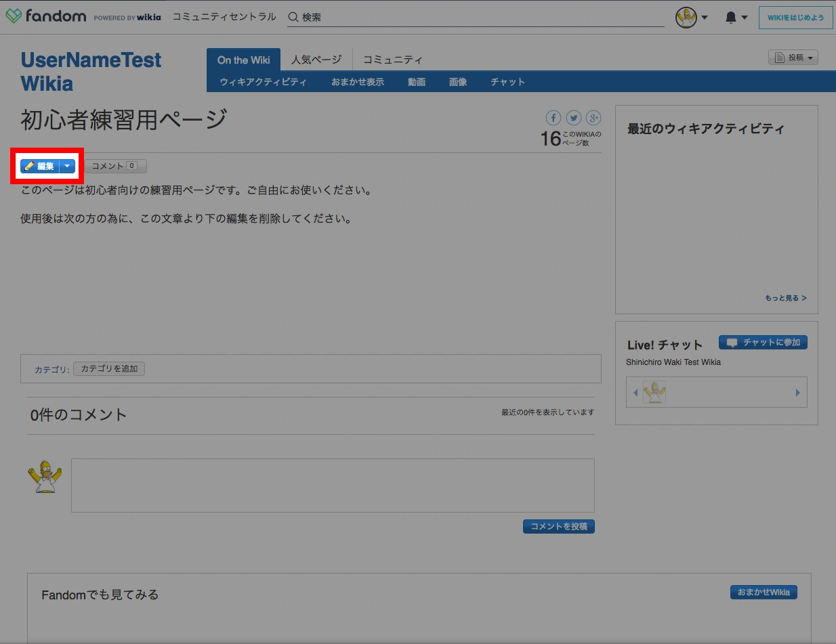Click Fandomでも見てみる heading

point(100,595)
